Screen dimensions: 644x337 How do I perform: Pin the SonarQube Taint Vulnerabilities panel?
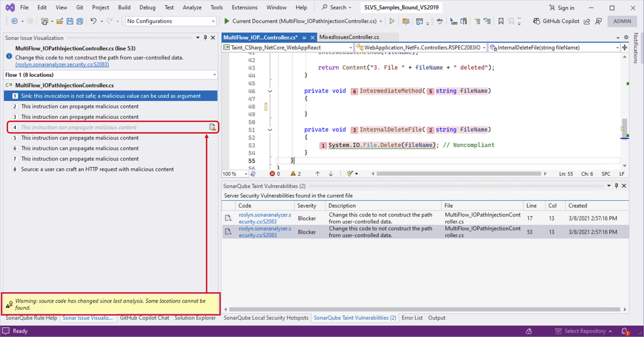click(616, 186)
